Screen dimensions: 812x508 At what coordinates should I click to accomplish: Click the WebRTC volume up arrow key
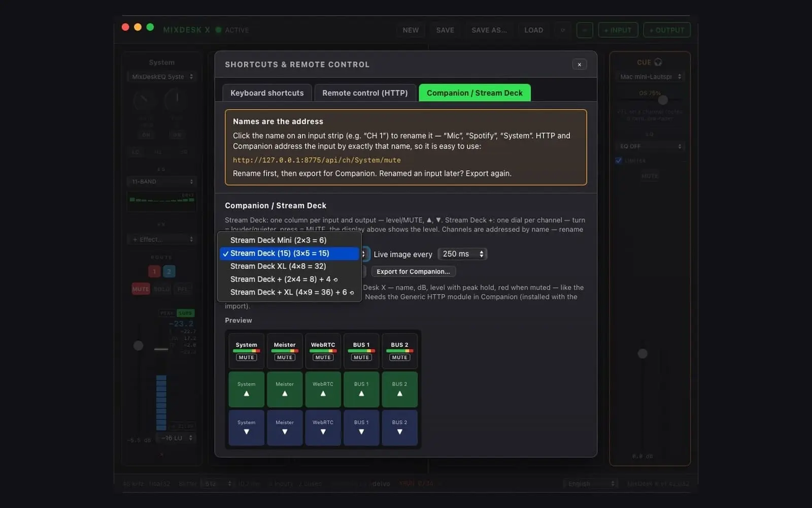pyautogui.click(x=323, y=390)
